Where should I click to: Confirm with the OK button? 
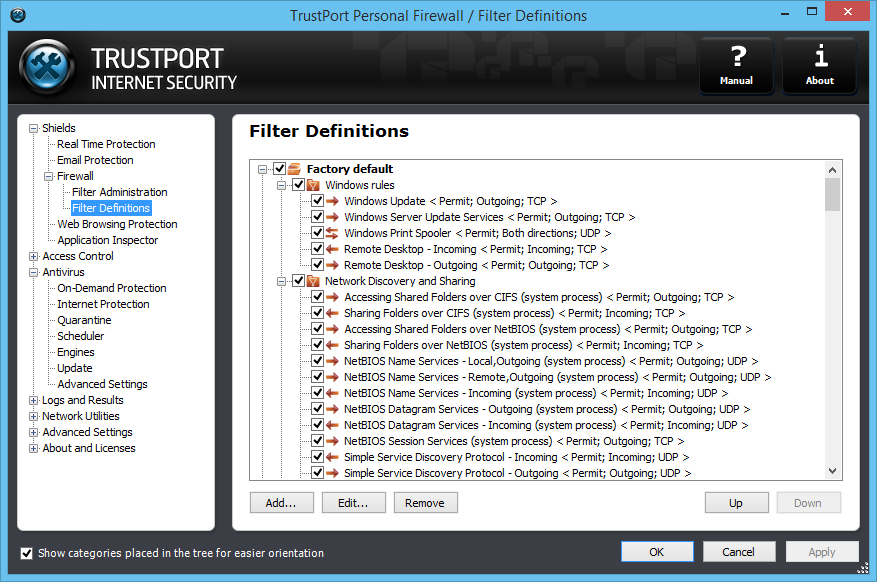657,552
